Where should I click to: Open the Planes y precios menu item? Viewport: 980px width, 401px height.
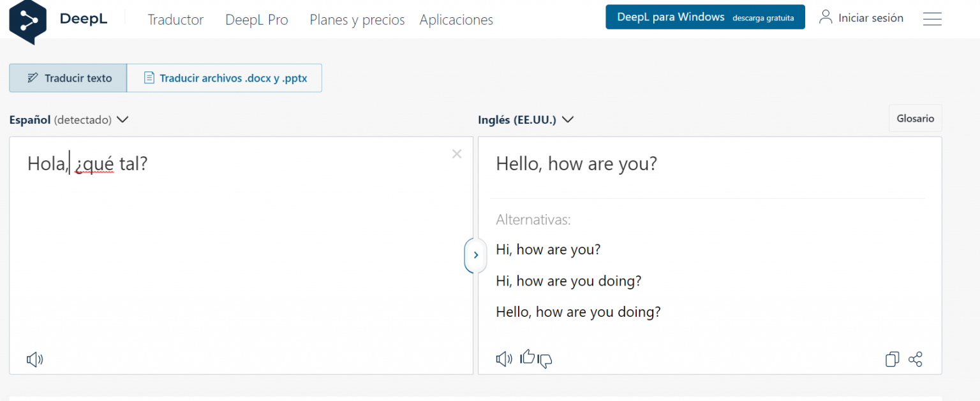(357, 20)
